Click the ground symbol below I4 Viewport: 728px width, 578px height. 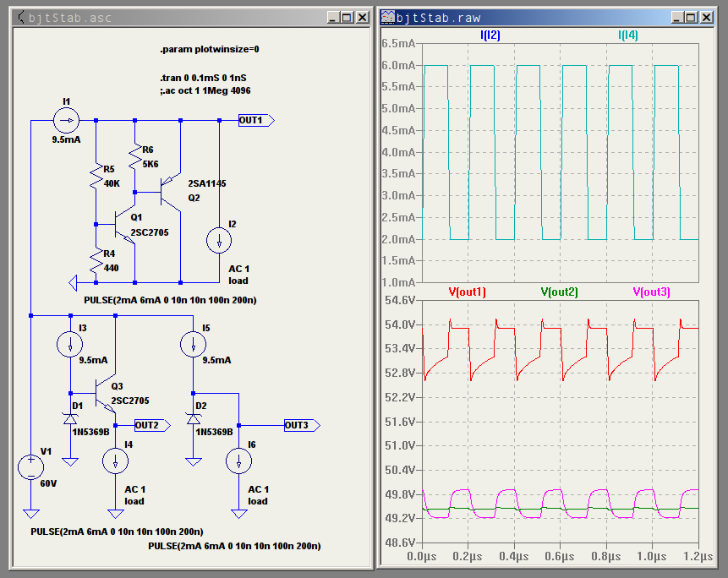pos(115,514)
